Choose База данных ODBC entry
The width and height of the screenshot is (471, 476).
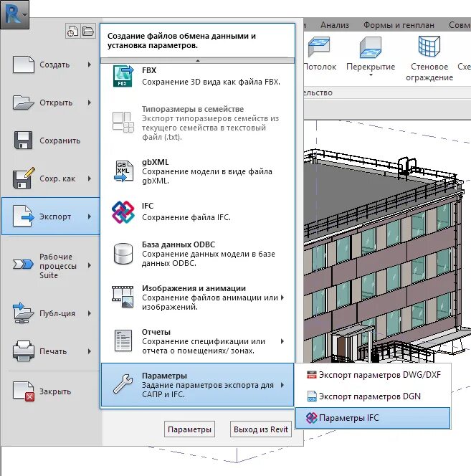tap(197, 254)
